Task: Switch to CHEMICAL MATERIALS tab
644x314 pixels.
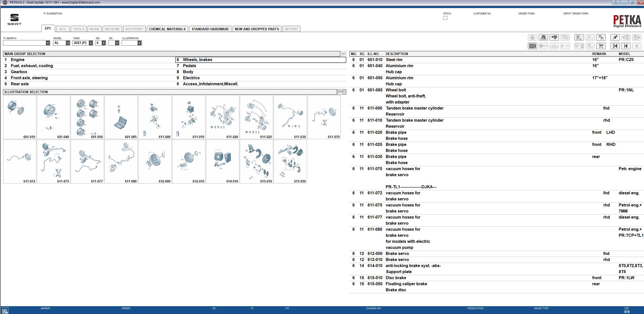Action: (167, 29)
